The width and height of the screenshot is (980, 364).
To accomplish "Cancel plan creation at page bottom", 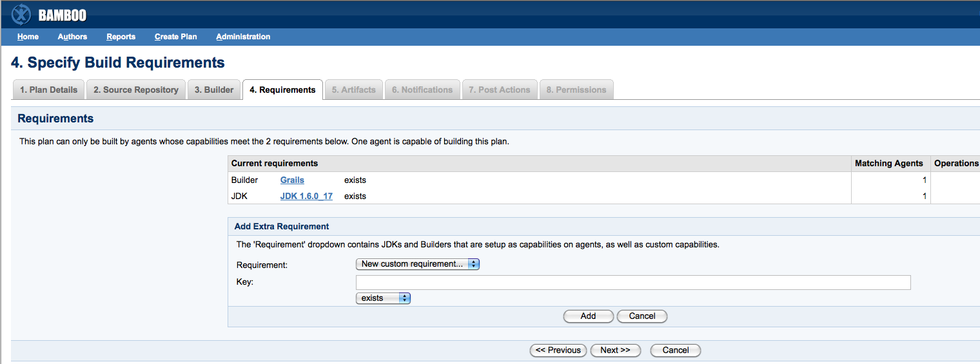I will tap(675, 350).
